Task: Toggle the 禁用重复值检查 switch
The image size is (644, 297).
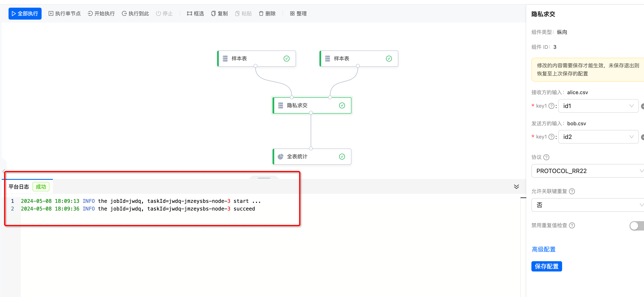Action: point(637,226)
